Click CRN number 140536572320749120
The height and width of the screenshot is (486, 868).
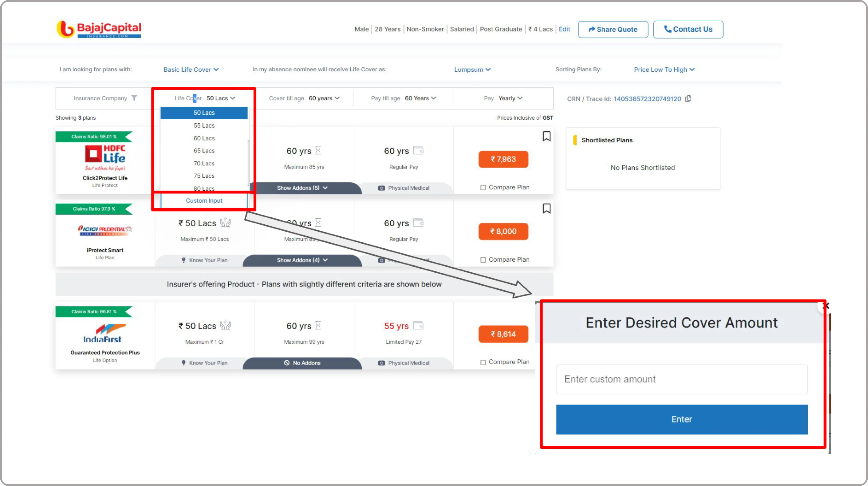click(x=647, y=98)
